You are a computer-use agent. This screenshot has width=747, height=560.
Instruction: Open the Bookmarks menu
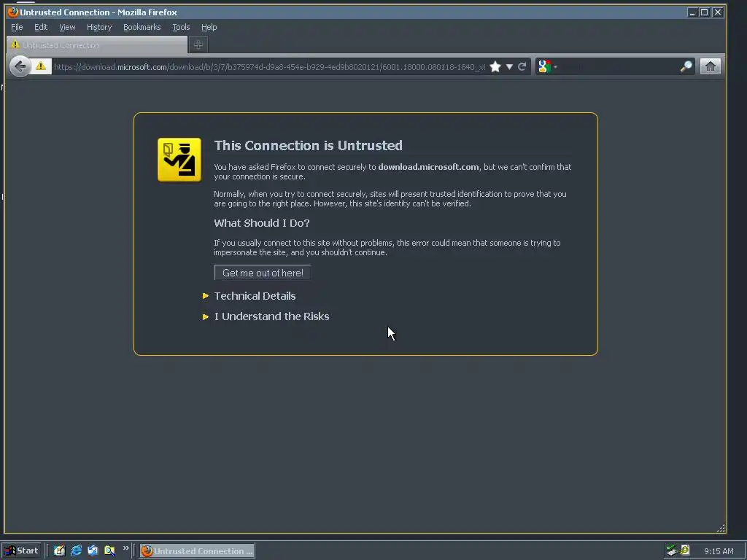click(x=142, y=27)
